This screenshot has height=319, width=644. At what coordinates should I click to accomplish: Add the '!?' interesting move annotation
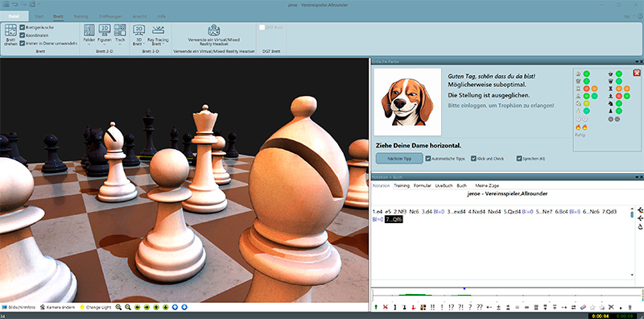click(452, 307)
